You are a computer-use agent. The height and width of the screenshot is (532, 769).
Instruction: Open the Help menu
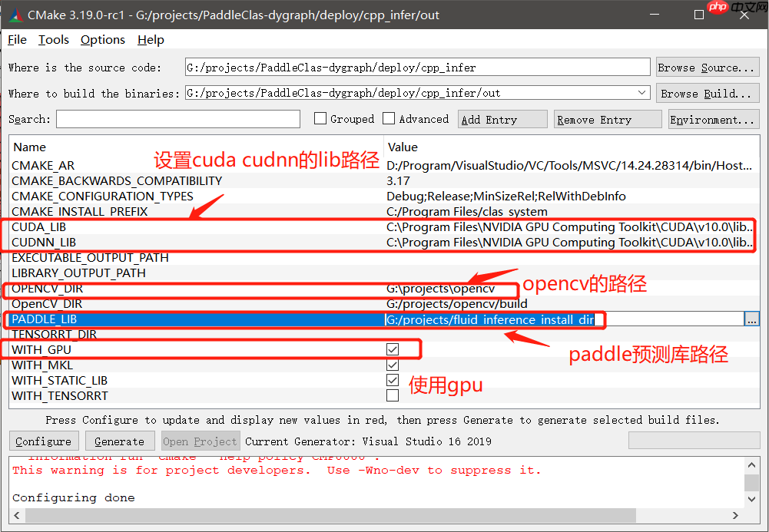pyautogui.click(x=151, y=39)
